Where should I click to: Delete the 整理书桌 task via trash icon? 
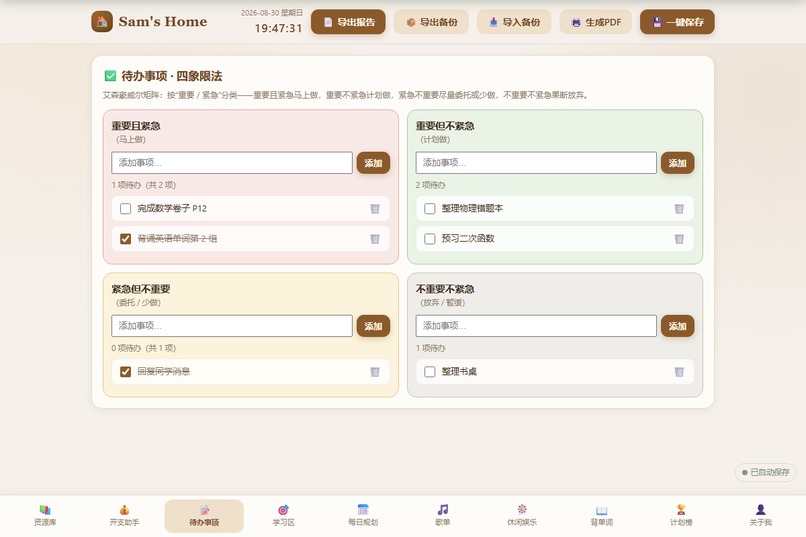(679, 372)
